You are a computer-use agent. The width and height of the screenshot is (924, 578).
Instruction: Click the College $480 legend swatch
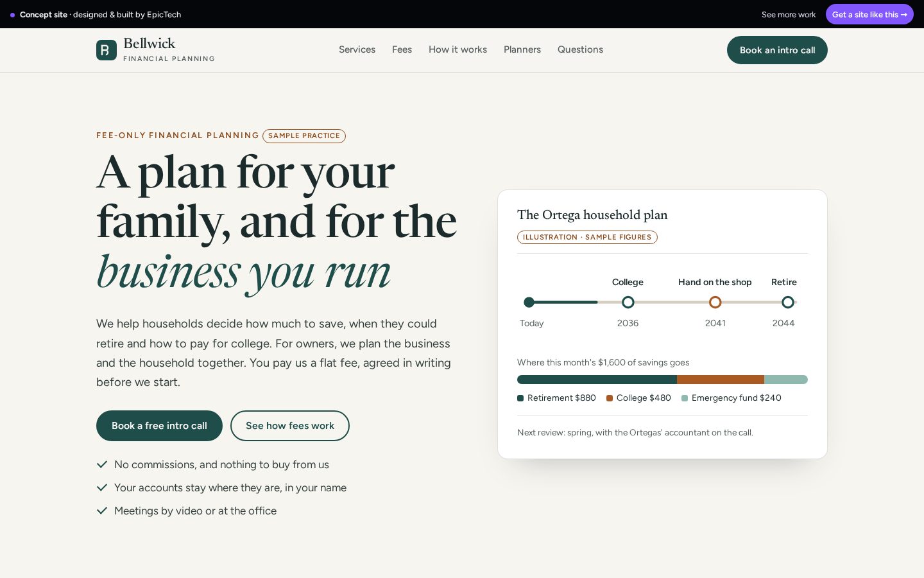coord(610,398)
